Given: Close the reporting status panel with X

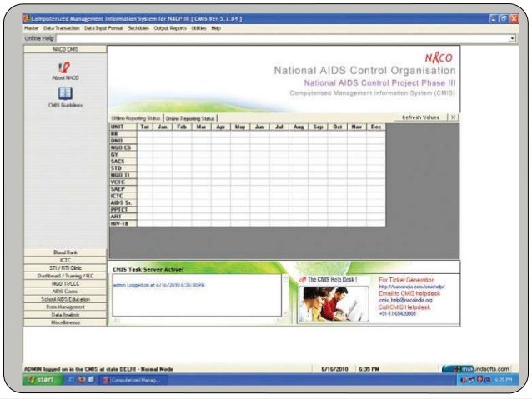Looking at the screenshot, I should coord(453,117).
